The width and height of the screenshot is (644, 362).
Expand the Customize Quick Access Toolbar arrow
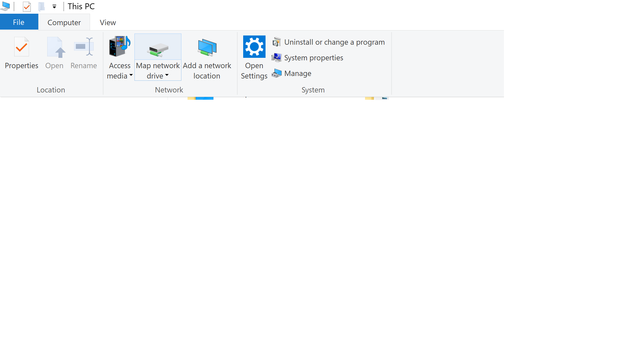(x=54, y=6)
